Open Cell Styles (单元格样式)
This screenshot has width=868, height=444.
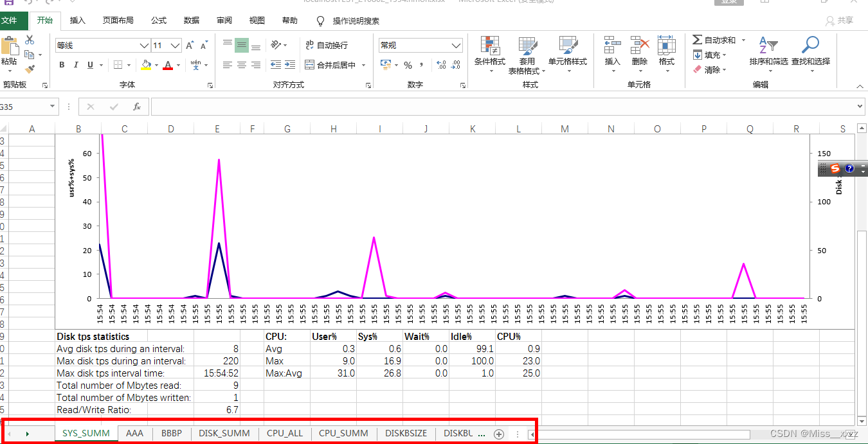(568, 53)
